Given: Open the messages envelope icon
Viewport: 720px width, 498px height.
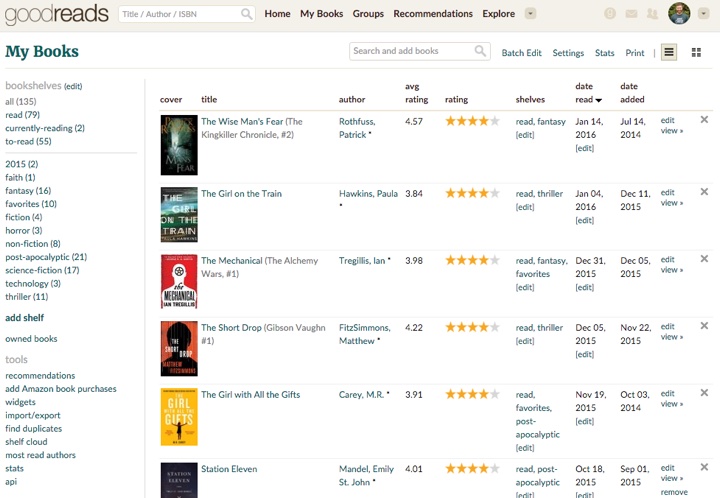Looking at the screenshot, I should tap(631, 14).
